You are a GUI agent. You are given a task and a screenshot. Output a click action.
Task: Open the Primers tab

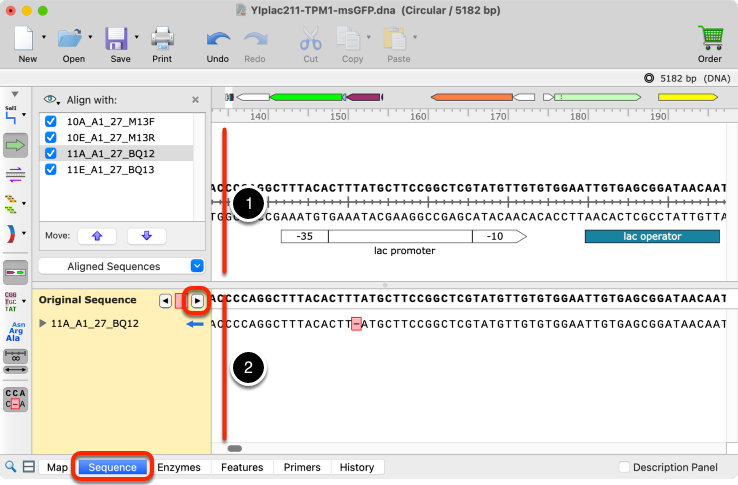(x=302, y=467)
